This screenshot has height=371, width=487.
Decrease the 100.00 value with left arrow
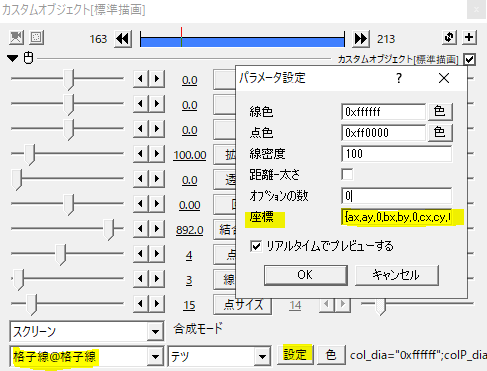(x=141, y=154)
